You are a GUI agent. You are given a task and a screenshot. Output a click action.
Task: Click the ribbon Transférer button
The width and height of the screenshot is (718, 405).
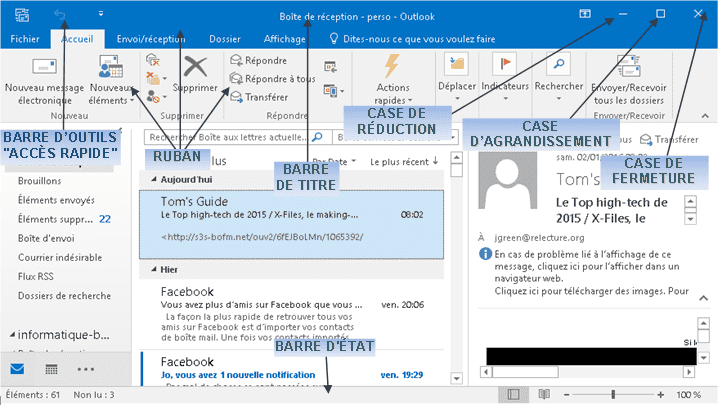click(x=259, y=97)
